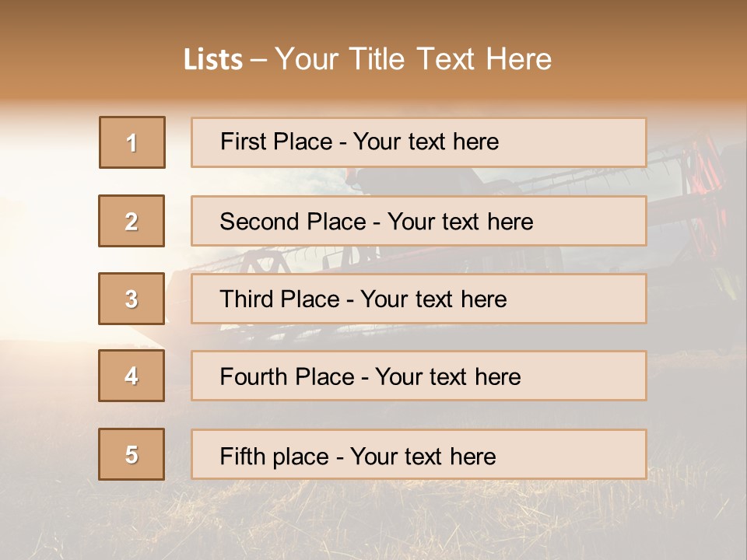Click the number 5 box
Screen dimensions: 747x560
click(132, 454)
